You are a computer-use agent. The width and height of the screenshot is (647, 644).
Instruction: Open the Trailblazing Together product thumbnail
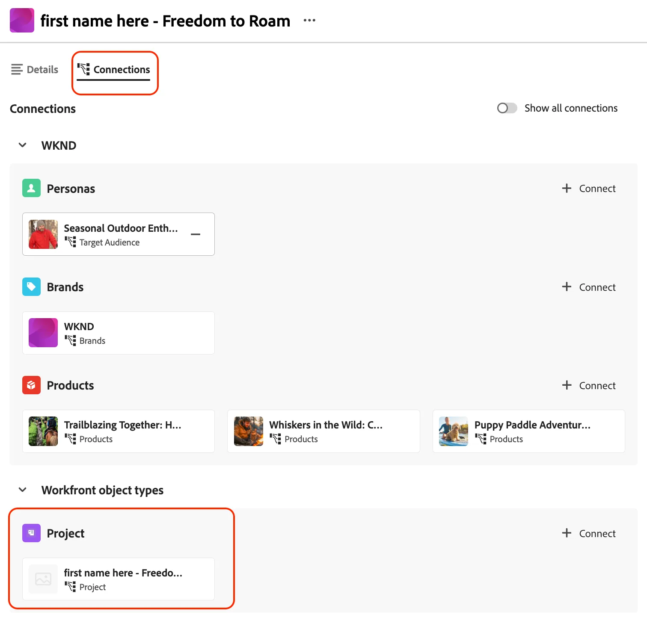pyautogui.click(x=43, y=431)
